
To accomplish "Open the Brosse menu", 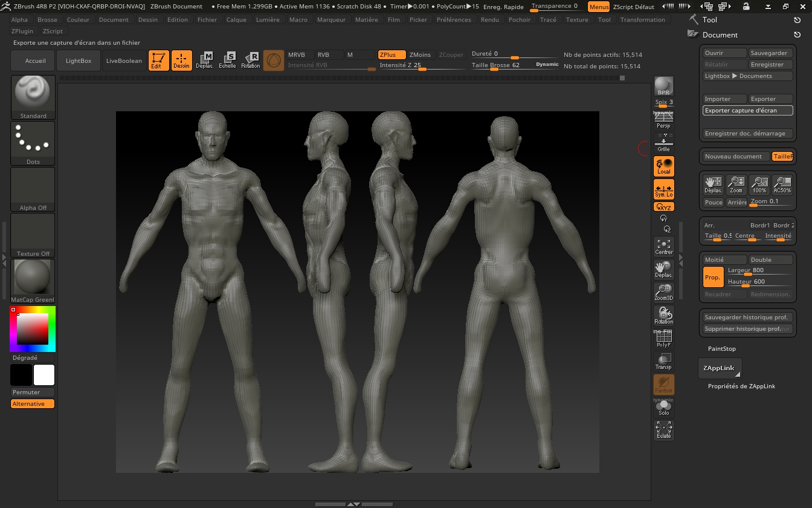I will pos(47,19).
